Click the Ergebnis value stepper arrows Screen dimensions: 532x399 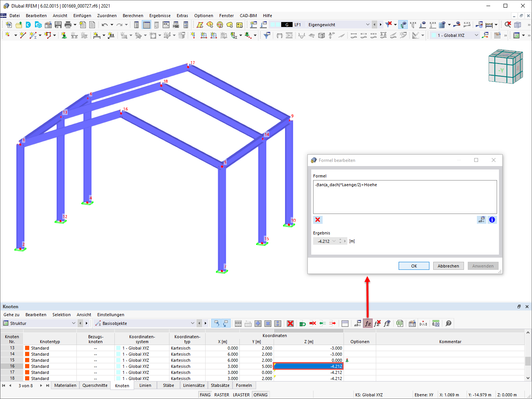pos(340,241)
